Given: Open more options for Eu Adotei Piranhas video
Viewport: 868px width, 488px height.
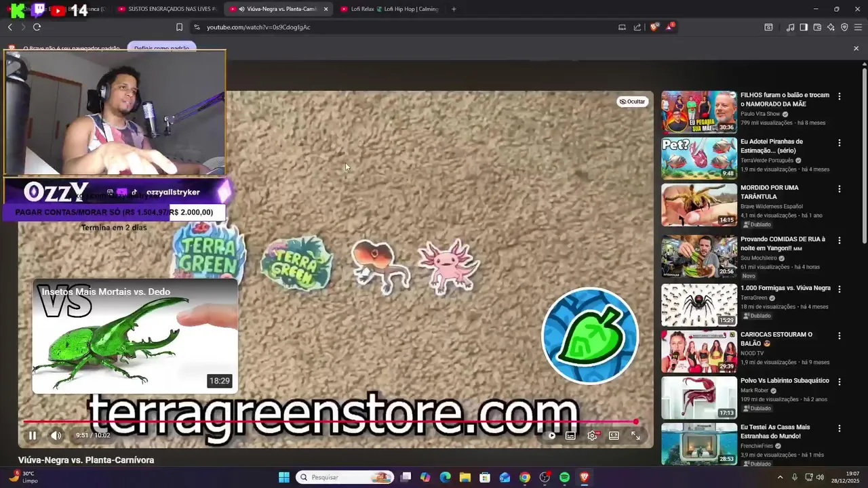Looking at the screenshot, I should point(839,143).
